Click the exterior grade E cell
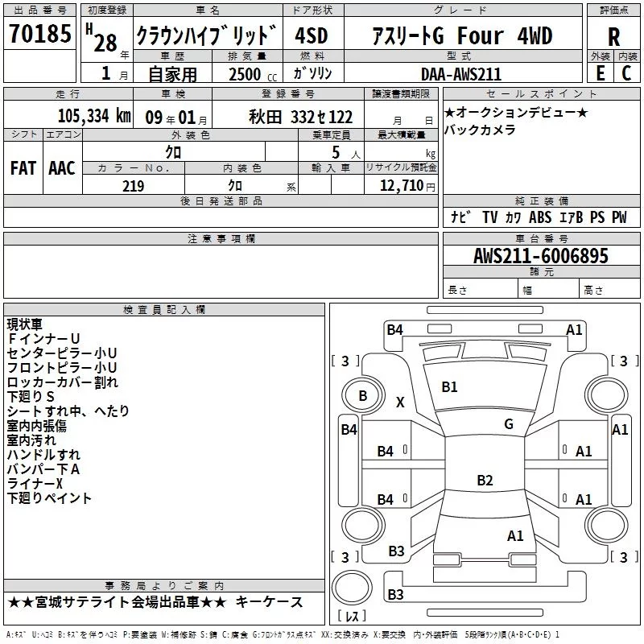644x644 pixels. click(600, 72)
